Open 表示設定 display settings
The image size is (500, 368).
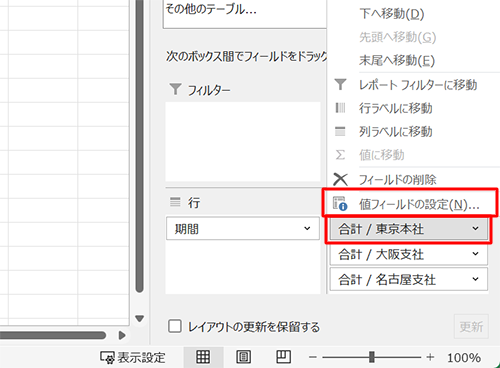132,358
